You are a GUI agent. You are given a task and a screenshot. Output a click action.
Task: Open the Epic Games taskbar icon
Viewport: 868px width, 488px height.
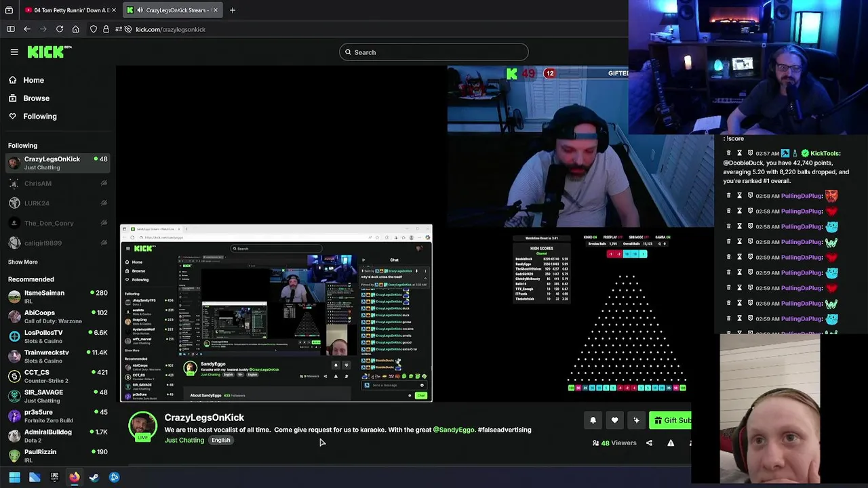(x=54, y=477)
